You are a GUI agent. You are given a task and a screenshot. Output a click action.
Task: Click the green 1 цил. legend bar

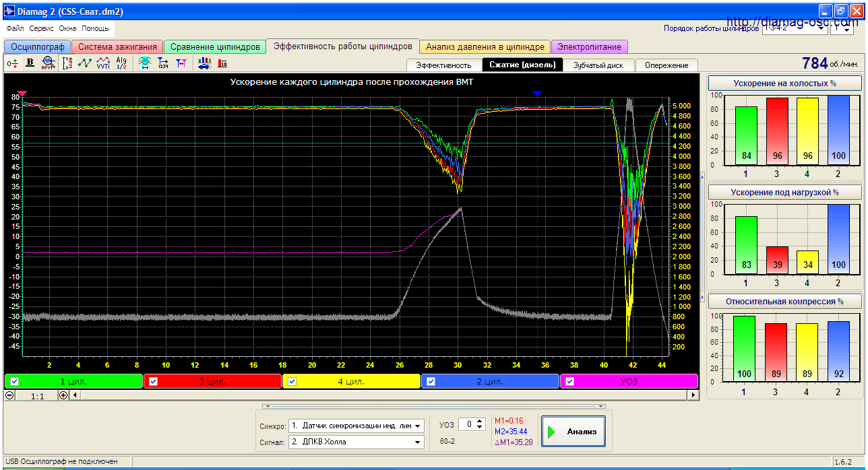click(x=73, y=381)
